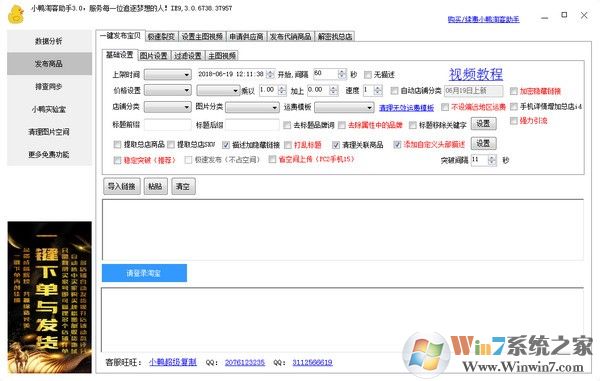Open 清理图片空间 in the sidebar

pyautogui.click(x=49, y=132)
